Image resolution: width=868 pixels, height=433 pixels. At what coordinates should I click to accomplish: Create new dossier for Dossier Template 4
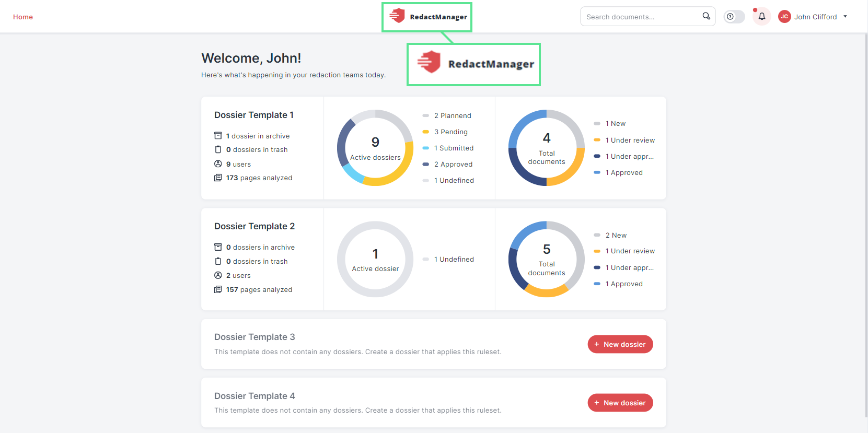tap(620, 403)
